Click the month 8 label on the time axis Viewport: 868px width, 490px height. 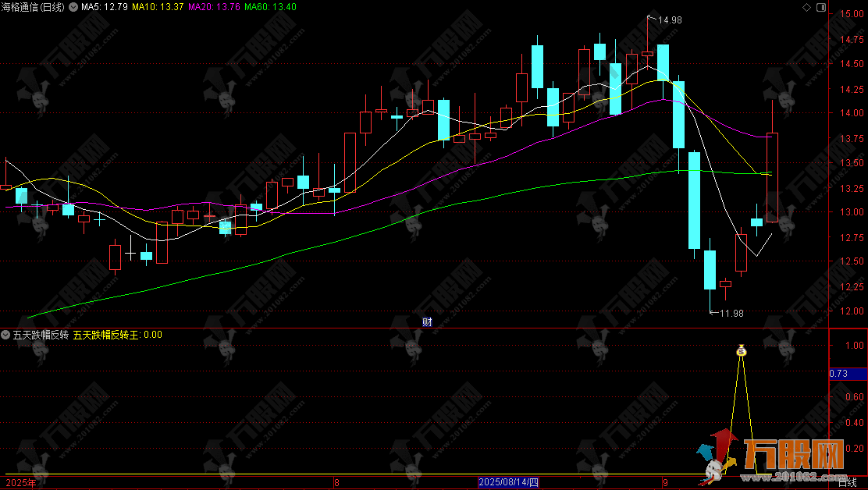point(336,483)
